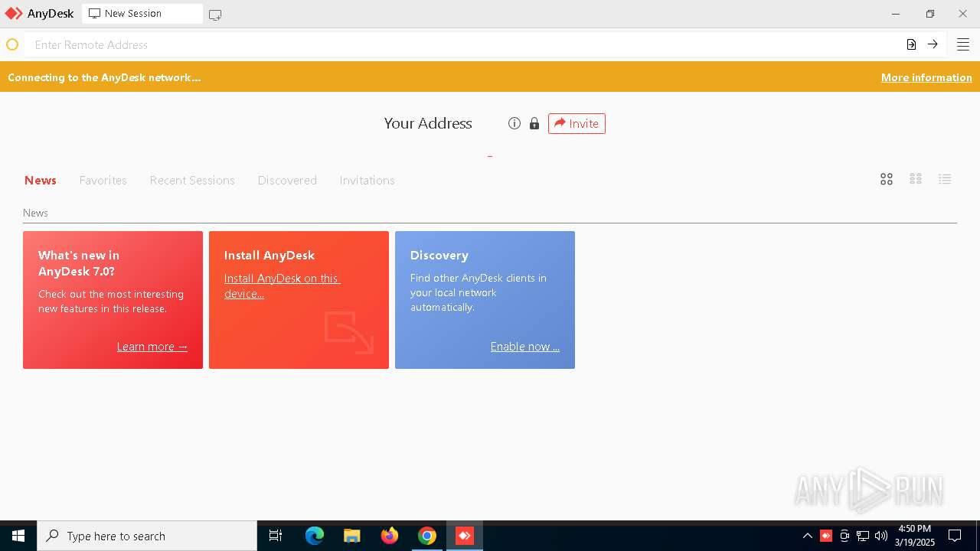
Task: Launch Google Chrome from taskbar
Action: click(427, 536)
